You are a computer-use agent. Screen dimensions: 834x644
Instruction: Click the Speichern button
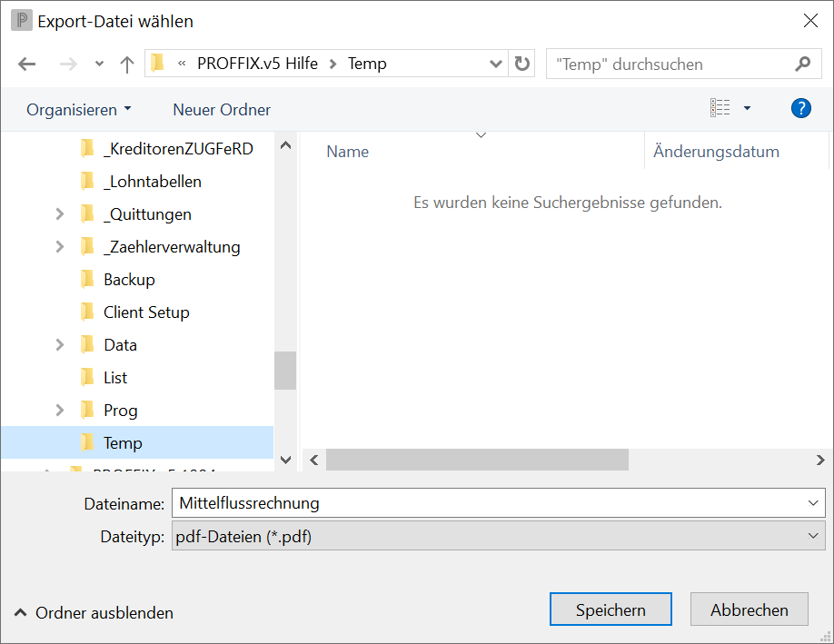(x=611, y=609)
